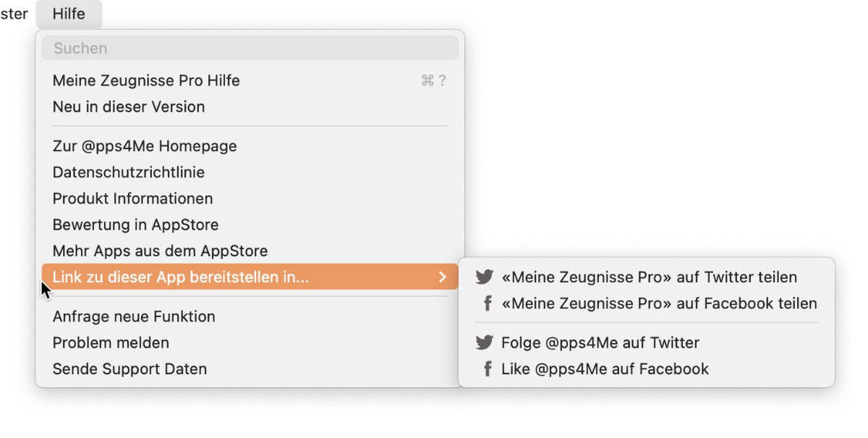Select Bewertung in AppStore
Image resolution: width=868 pixels, height=438 pixels.
coord(250,224)
